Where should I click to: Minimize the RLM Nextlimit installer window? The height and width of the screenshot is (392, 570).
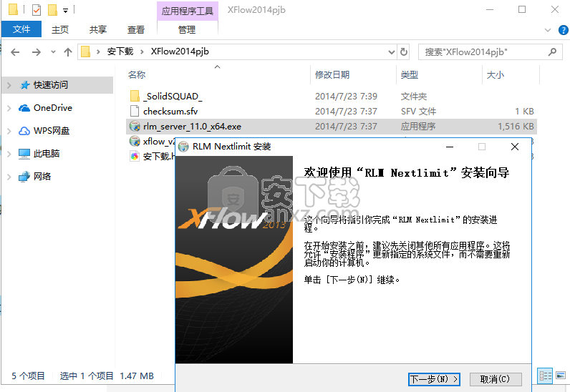[x=450, y=147]
